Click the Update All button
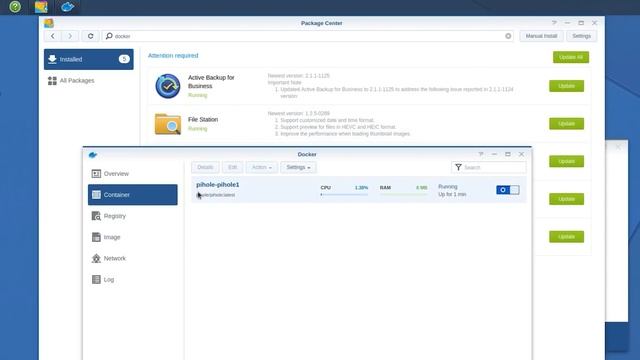The height and width of the screenshot is (360, 640). point(571,57)
